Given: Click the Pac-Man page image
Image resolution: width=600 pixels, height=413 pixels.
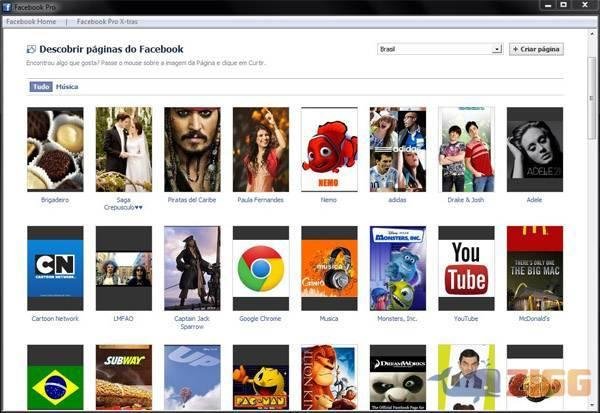Looking at the screenshot, I should (x=260, y=382).
